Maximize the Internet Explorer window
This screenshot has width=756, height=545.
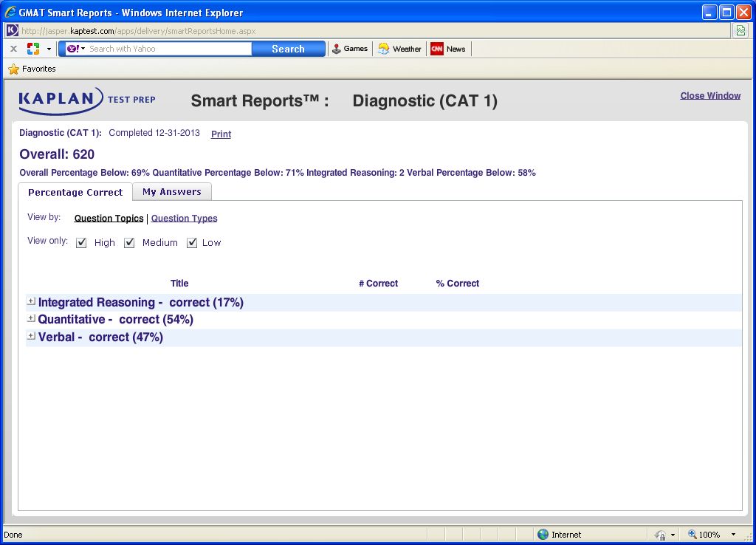pos(726,12)
